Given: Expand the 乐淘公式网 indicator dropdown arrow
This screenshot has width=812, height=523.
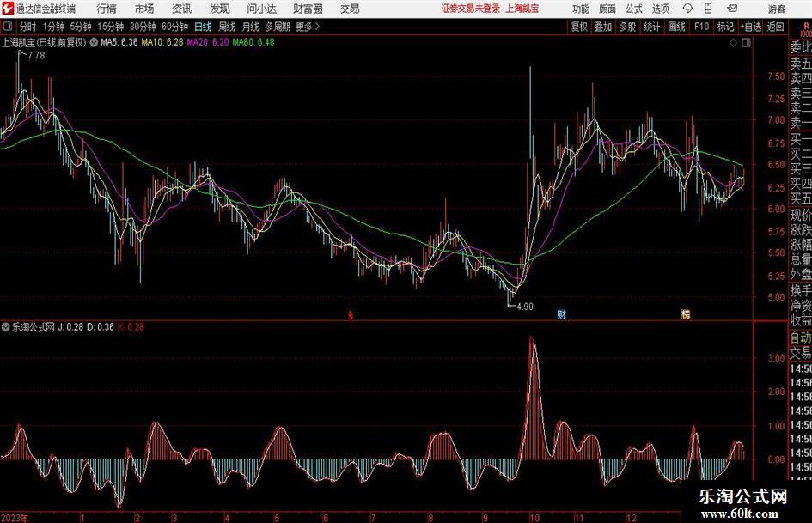Looking at the screenshot, I should pos(6,327).
